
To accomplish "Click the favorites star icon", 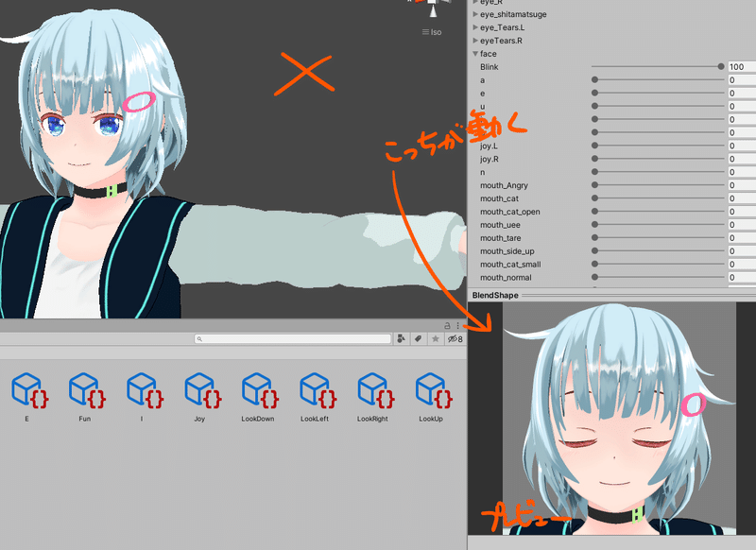I will (x=436, y=339).
